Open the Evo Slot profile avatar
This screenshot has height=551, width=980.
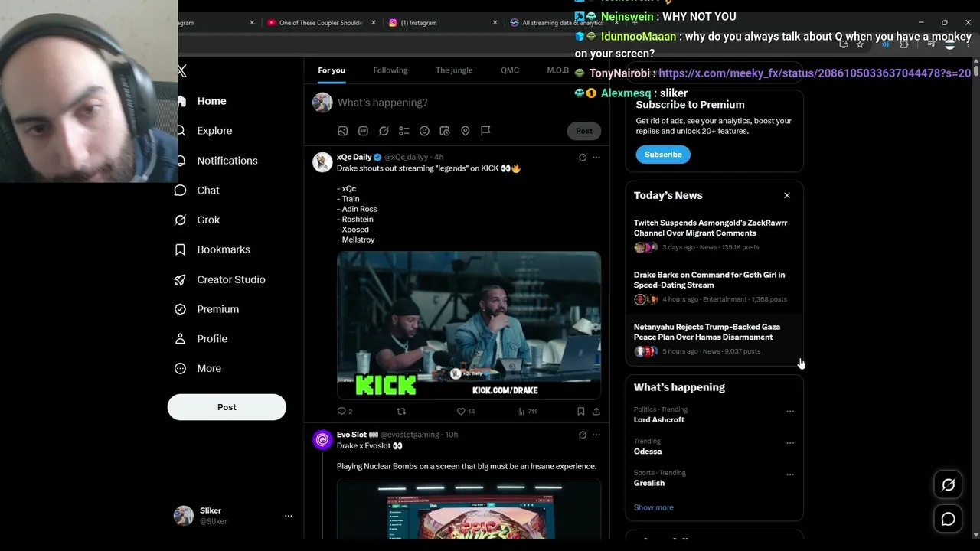pyautogui.click(x=322, y=439)
